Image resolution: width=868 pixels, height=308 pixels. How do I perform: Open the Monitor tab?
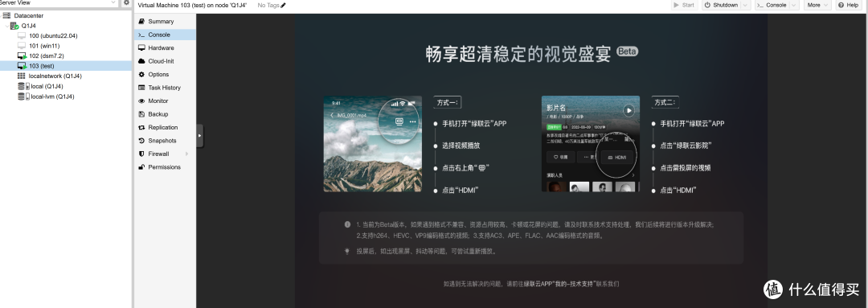click(x=165, y=101)
